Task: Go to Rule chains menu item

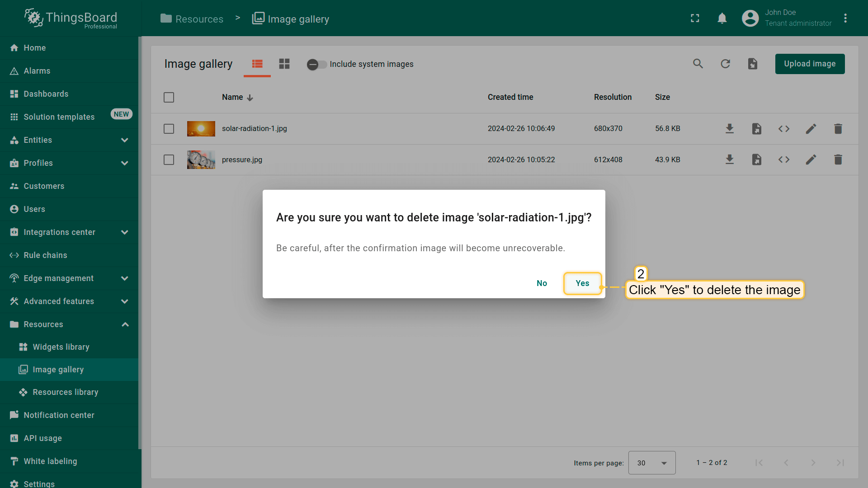Action: [x=45, y=255]
